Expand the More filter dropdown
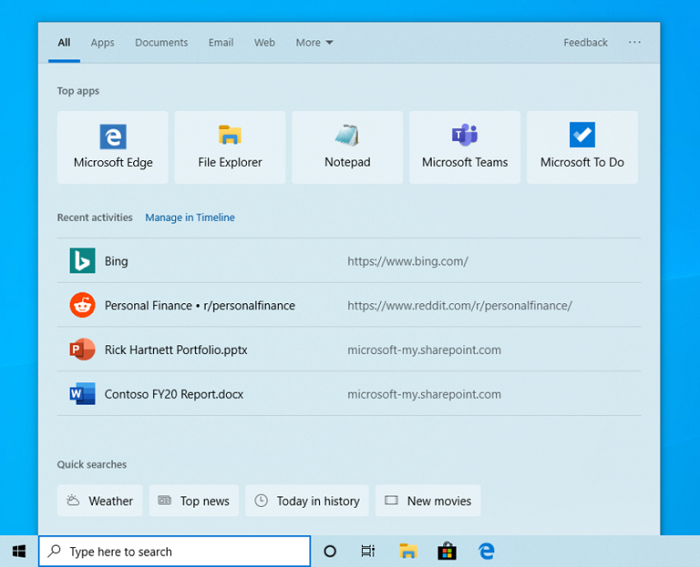Image resolution: width=700 pixels, height=567 pixels. click(x=314, y=43)
